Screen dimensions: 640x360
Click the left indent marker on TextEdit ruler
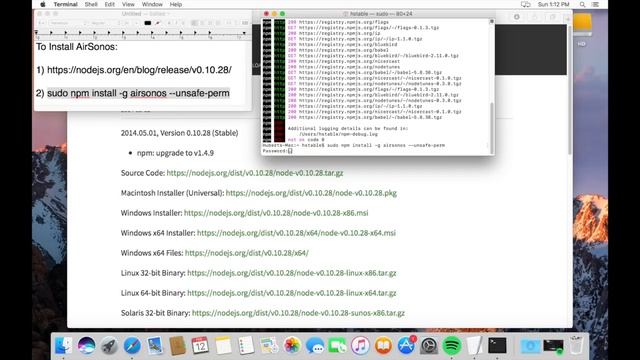(x=36, y=32)
